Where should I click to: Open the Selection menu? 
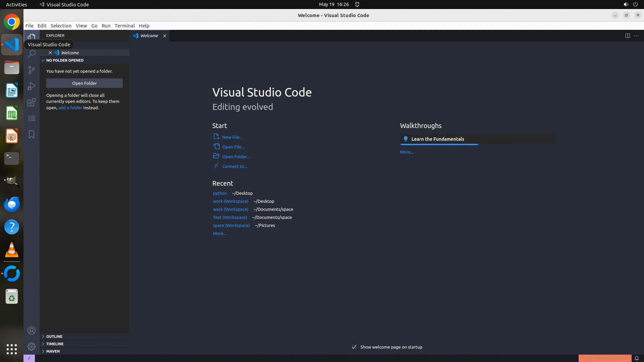click(61, 26)
